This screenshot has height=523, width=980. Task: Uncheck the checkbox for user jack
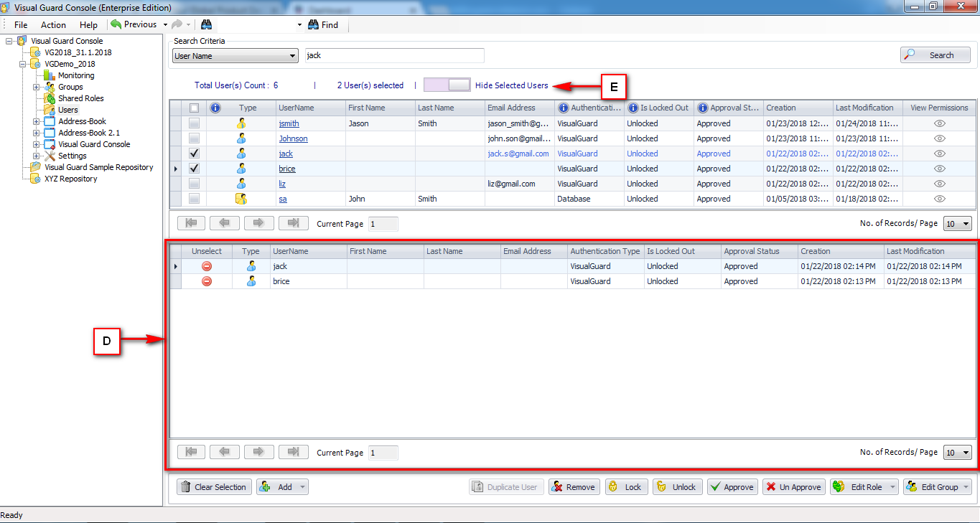pos(194,154)
